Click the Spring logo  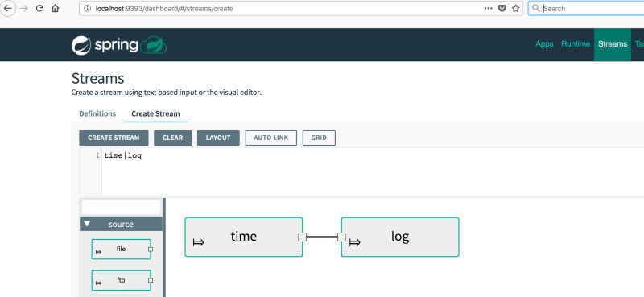point(105,45)
